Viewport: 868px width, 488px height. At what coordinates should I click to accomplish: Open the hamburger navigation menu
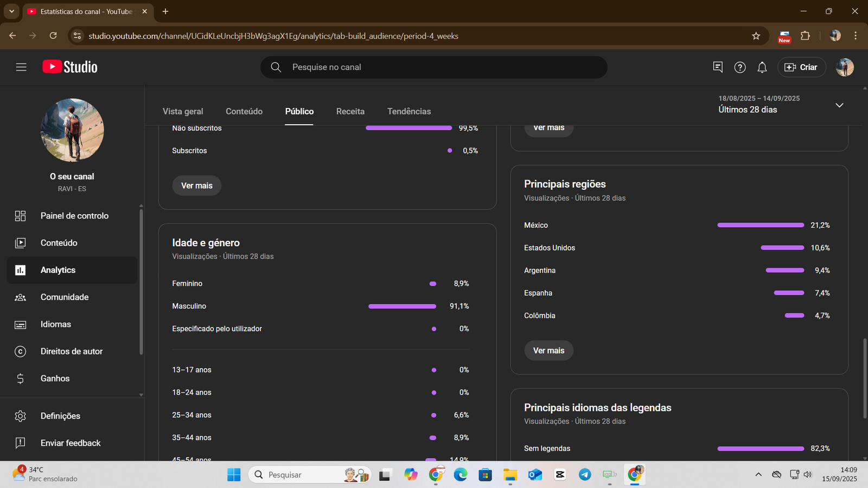pos(21,67)
